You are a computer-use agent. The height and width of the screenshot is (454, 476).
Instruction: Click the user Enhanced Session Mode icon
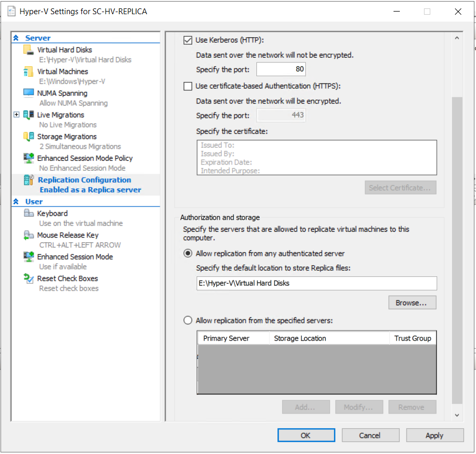pos(28,257)
